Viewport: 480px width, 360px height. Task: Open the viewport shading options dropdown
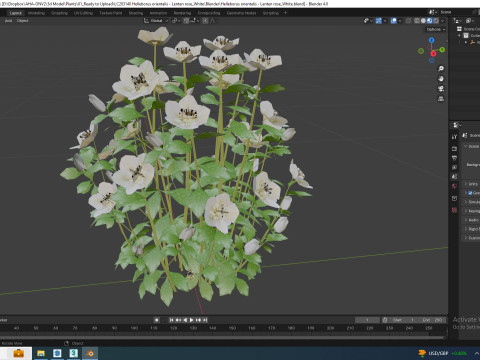pos(442,21)
